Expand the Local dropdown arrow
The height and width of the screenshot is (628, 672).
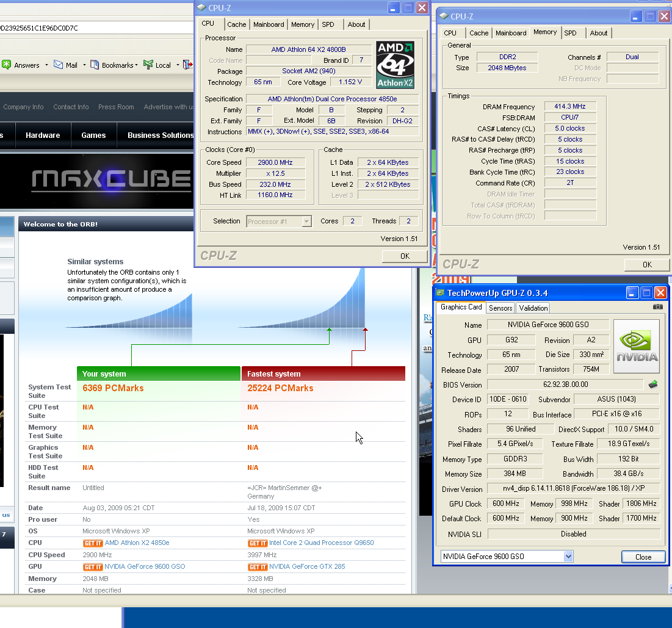178,65
